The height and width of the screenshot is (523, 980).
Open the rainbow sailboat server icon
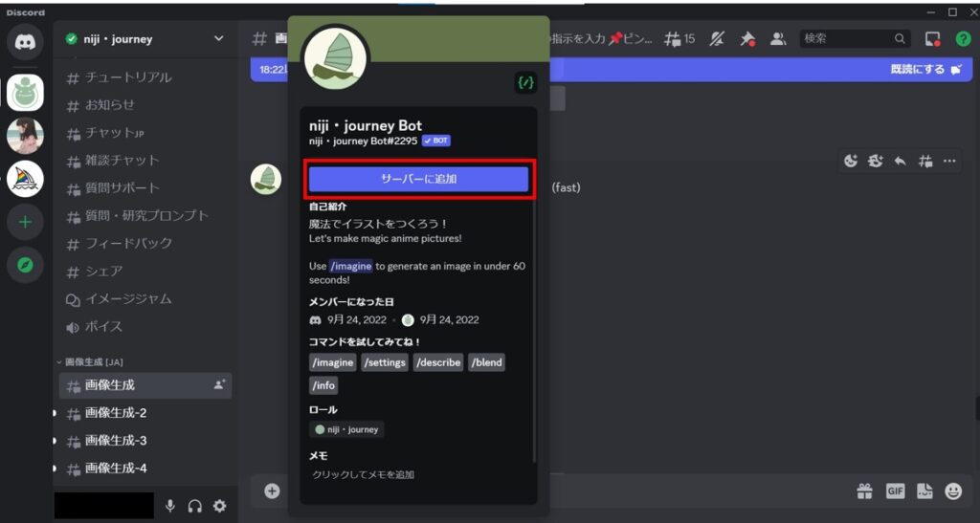tap(25, 179)
